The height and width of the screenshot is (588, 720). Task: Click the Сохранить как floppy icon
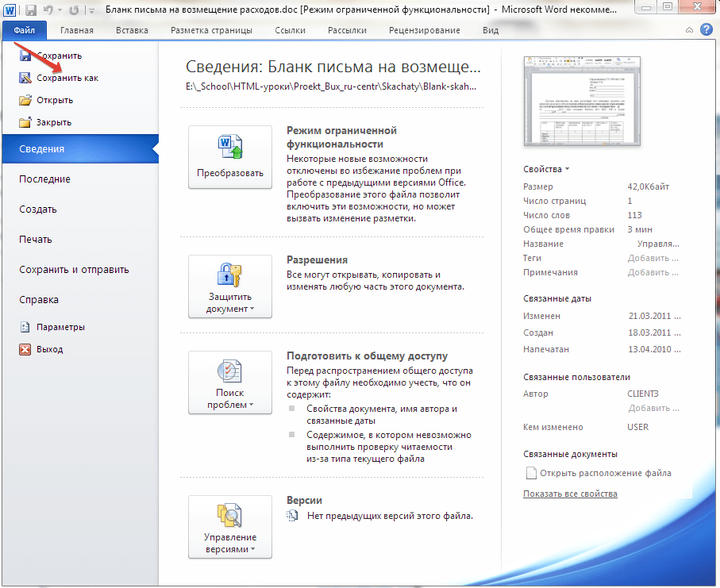coord(25,78)
